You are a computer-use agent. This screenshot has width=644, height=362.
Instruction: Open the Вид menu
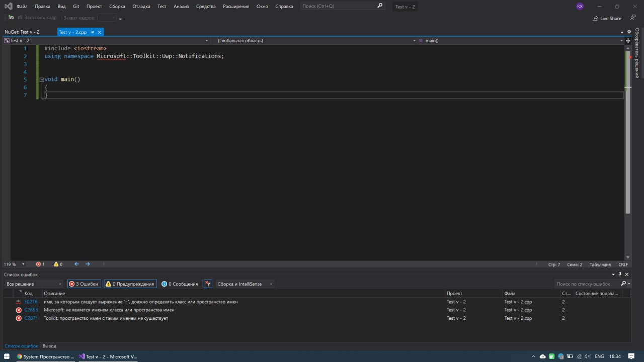tap(61, 7)
